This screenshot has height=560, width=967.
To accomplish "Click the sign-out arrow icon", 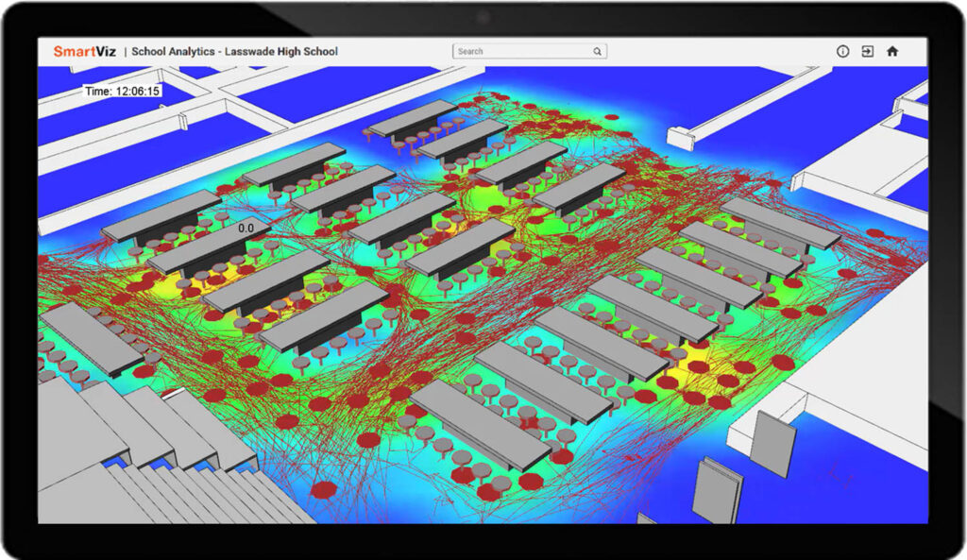I will 868,51.
